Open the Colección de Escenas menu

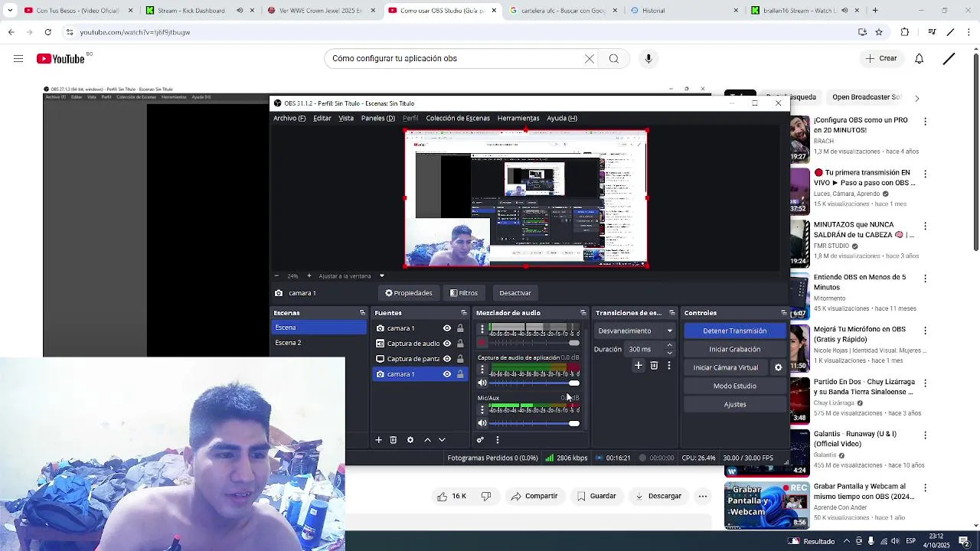click(x=458, y=119)
